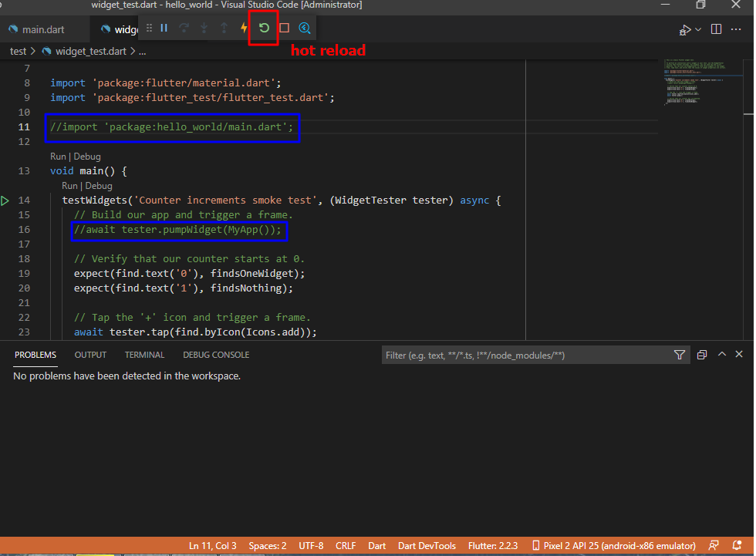
Task: Click the commented pumpWidget line 16
Action: (x=177, y=230)
